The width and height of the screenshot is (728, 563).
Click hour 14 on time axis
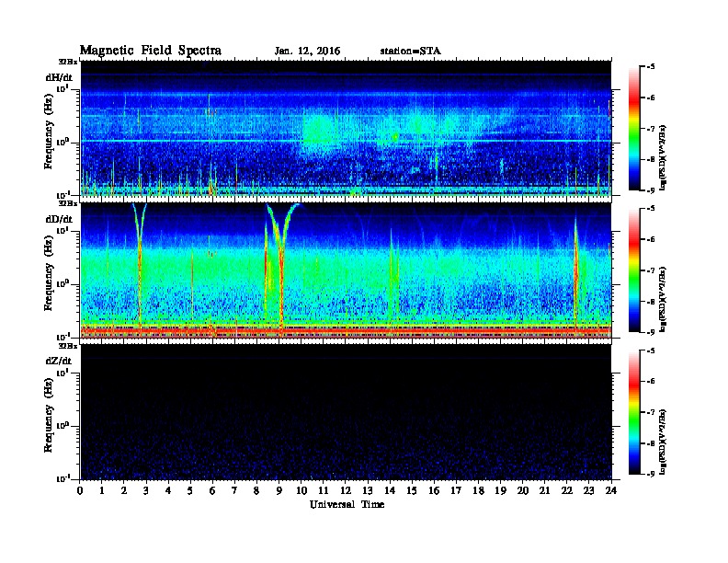coord(390,490)
